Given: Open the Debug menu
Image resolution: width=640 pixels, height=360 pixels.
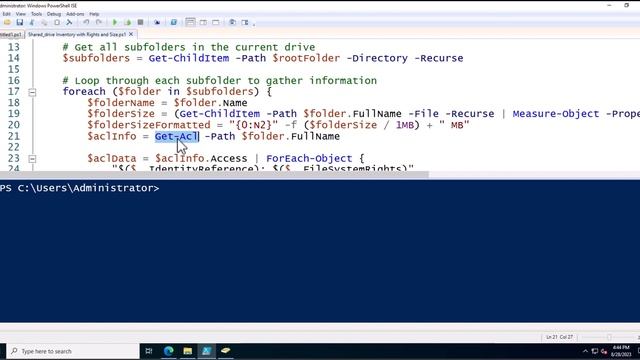Looking at the screenshot, I should (54, 14).
